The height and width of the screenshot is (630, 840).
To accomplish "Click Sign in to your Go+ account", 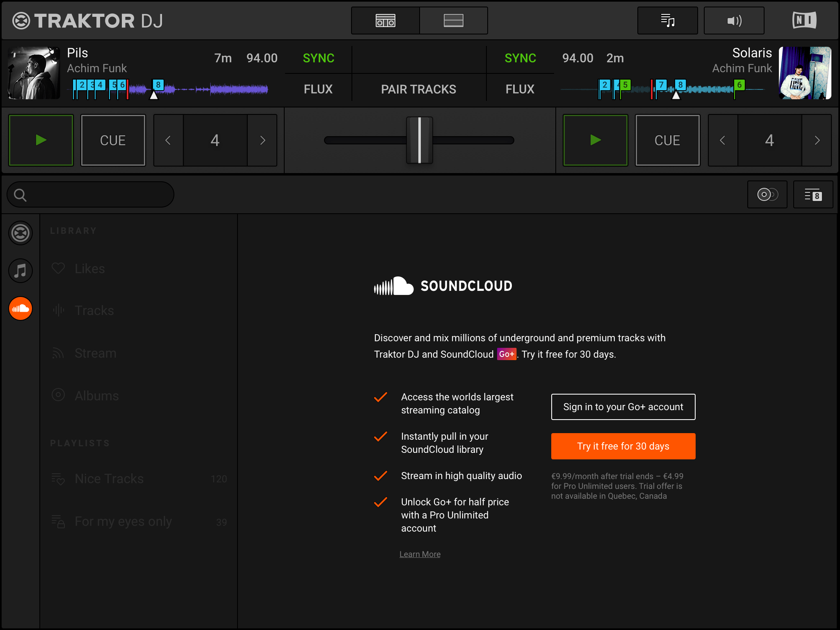I will (x=623, y=406).
